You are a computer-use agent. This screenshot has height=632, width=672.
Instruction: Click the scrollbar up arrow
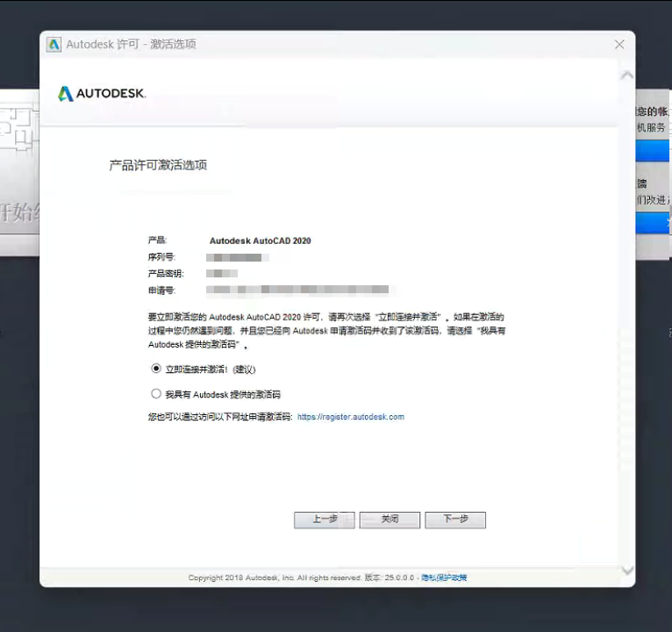pyautogui.click(x=627, y=75)
